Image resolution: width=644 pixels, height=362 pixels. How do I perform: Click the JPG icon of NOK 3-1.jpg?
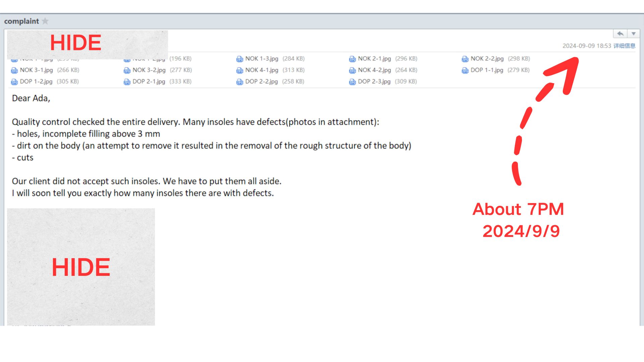click(x=14, y=70)
